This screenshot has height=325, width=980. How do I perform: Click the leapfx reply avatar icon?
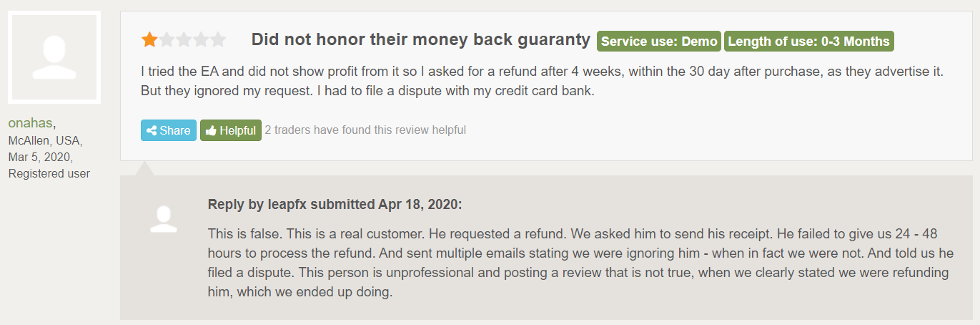(x=164, y=219)
